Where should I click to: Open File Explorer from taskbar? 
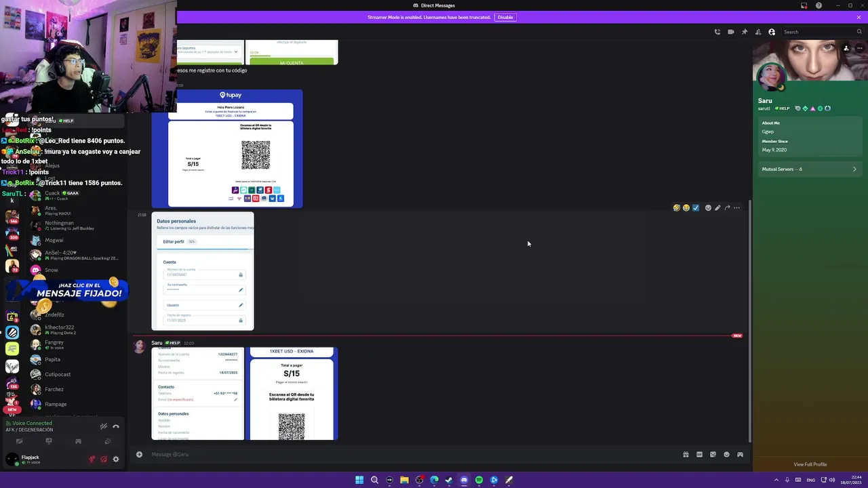(404, 480)
